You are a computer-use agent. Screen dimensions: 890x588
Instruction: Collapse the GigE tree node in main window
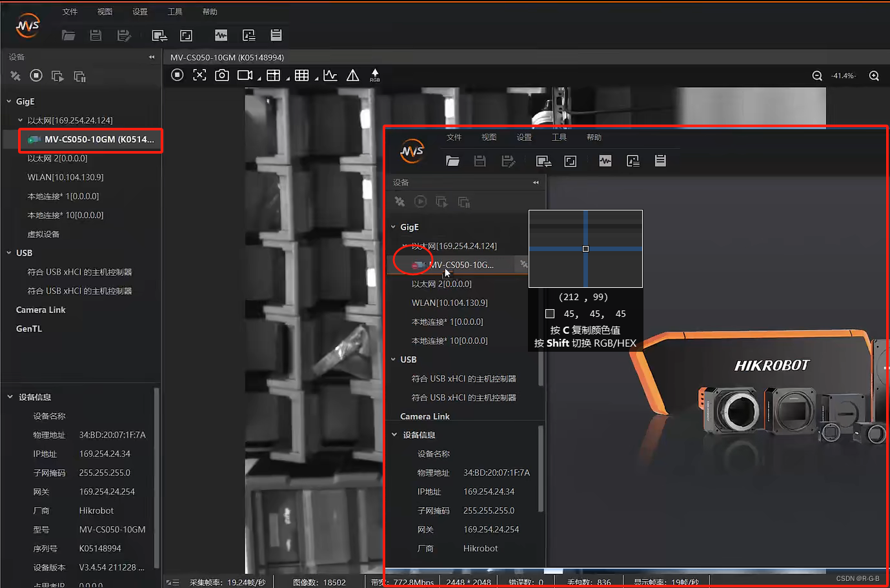(9, 101)
